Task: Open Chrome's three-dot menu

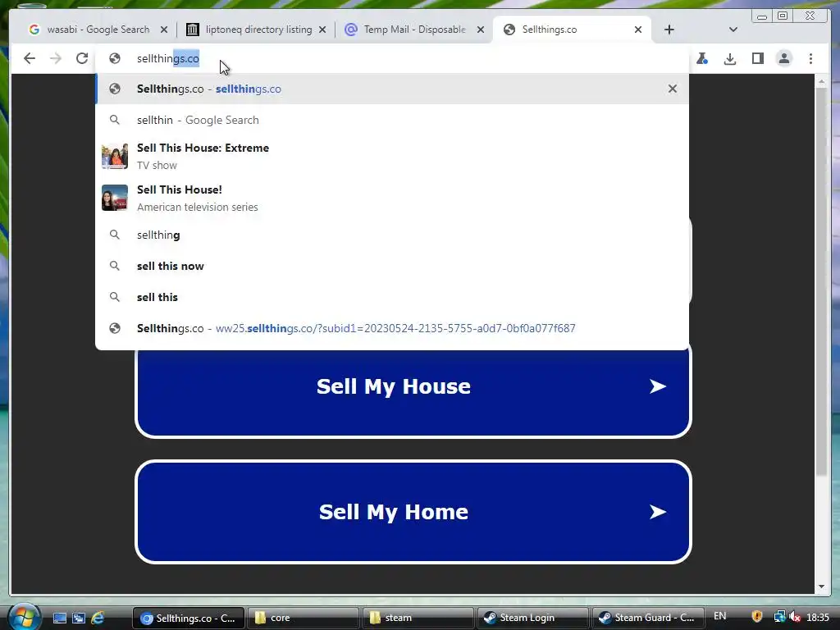Action: (x=811, y=58)
